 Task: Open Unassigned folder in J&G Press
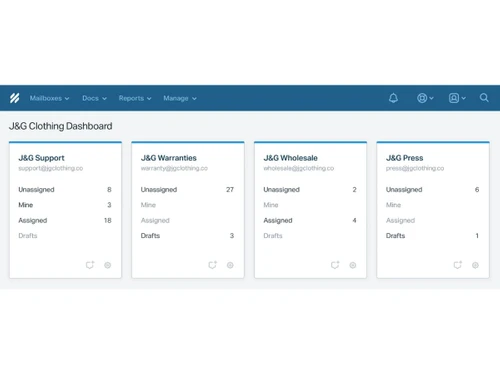click(433, 190)
